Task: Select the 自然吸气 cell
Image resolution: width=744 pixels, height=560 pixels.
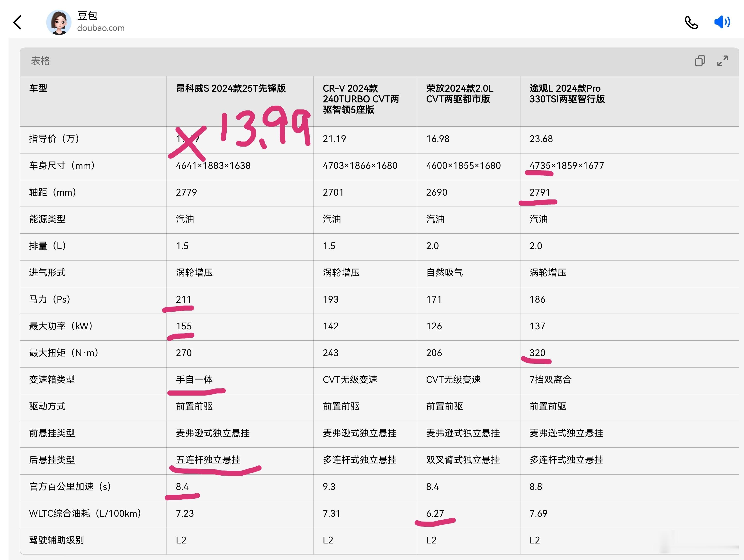Action: (x=444, y=272)
